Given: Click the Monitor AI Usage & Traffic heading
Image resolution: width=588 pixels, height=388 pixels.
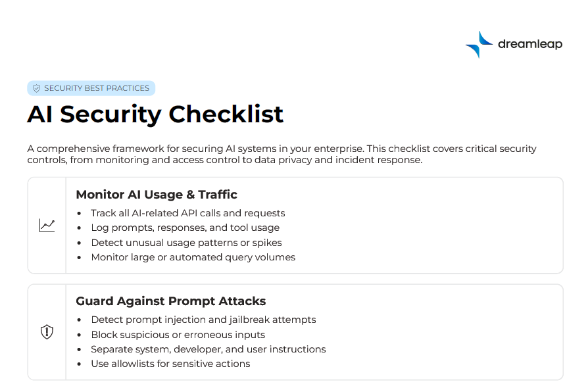Looking at the screenshot, I should pyautogui.click(x=157, y=195).
